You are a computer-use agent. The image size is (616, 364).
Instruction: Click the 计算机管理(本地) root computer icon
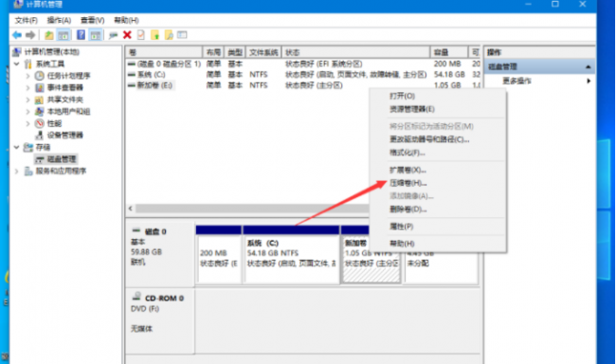click(16, 52)
